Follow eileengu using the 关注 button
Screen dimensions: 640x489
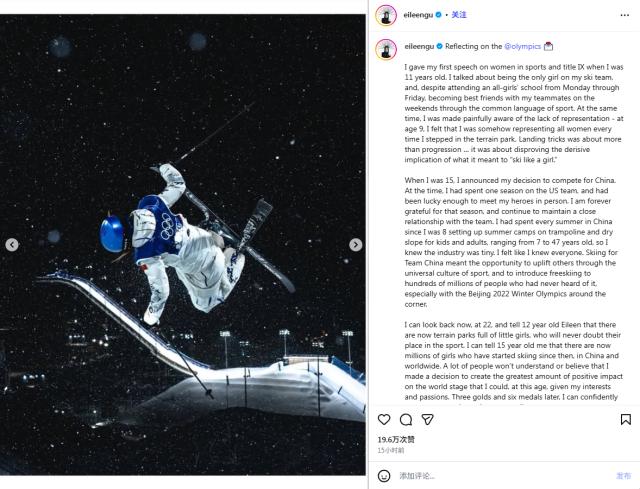(x=459, y=15)
